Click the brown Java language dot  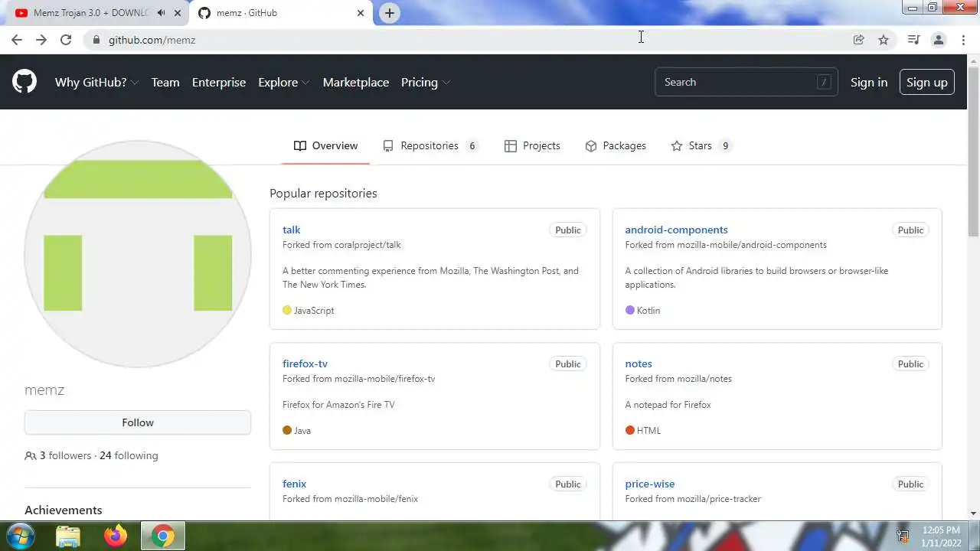click(287, 430)
